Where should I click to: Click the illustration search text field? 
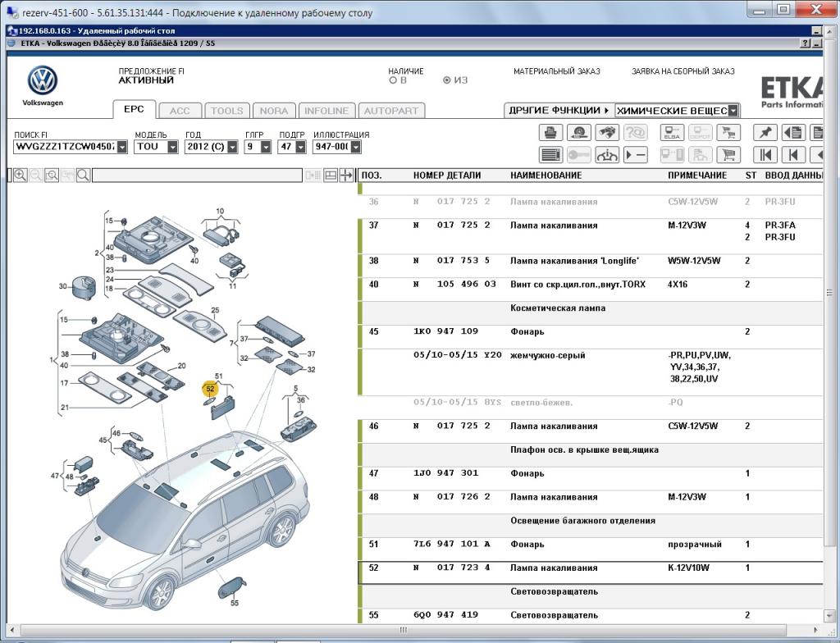pos(197,176)
